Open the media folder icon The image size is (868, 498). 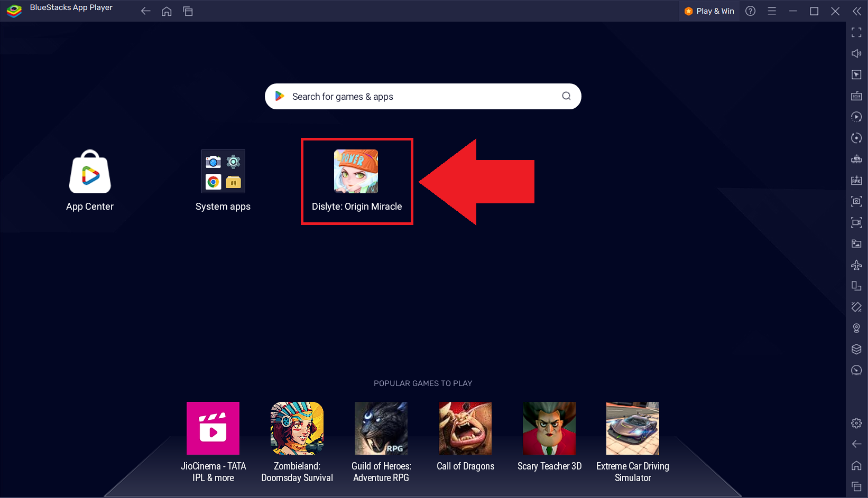click(x=856, y=243)
